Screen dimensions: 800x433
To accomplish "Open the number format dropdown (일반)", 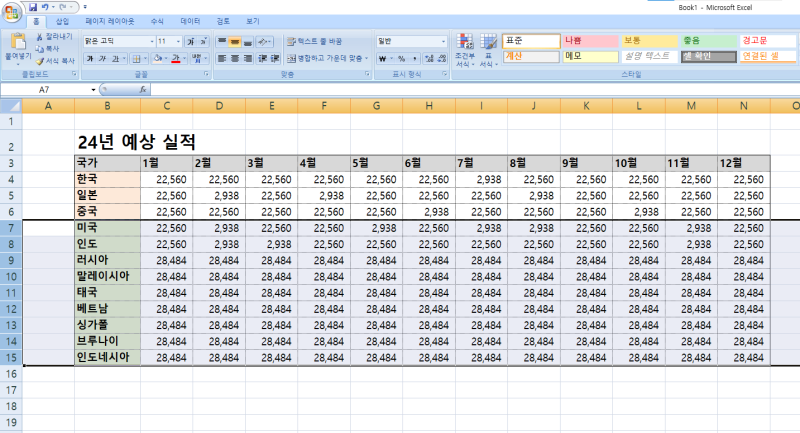I will click(x=443, y=41).
